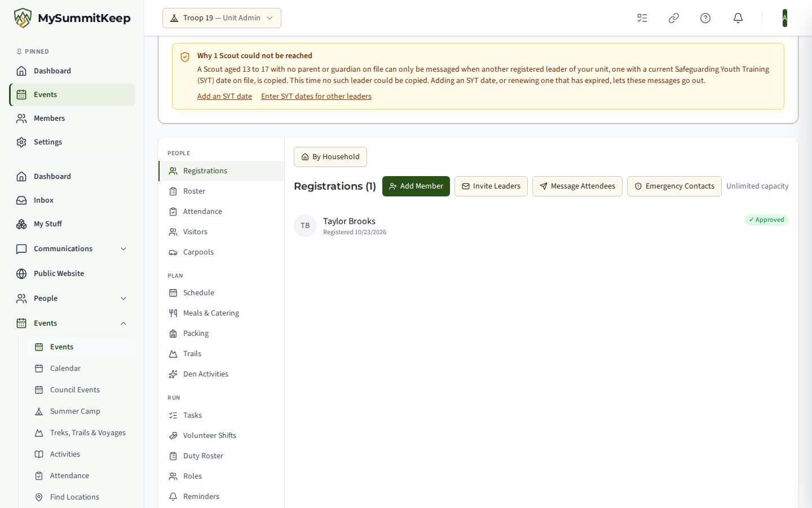Open Summer Camp in Events submenu

[x=81, y=411]
